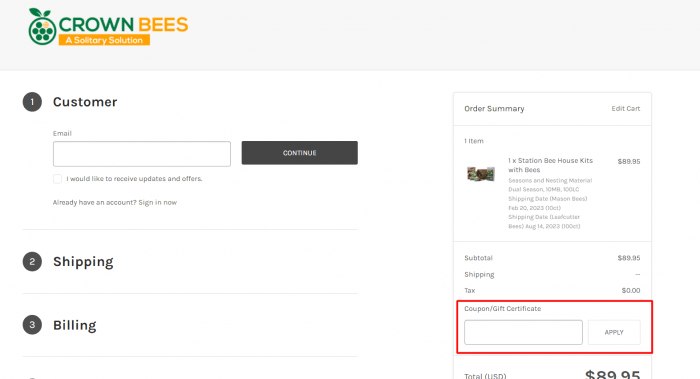Open the Sign in now link
Screen dimensions: 700x379
(158, 203)
